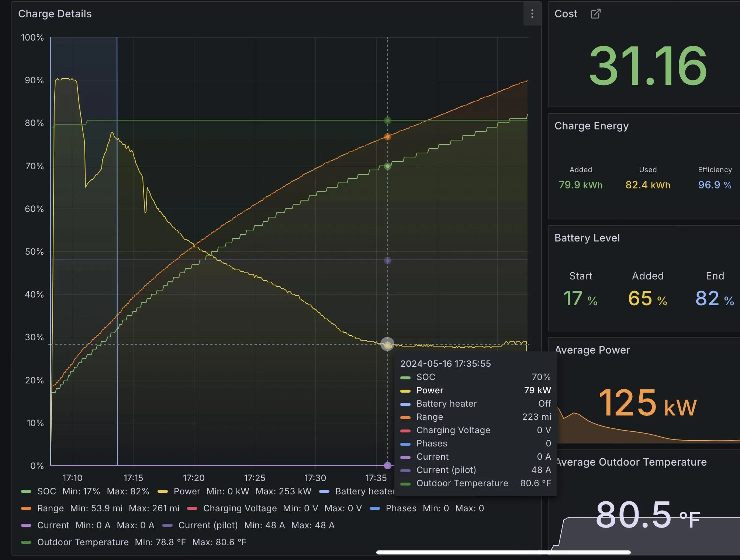The height and width of the screenshot is (560, 740).
Task: Click the Added 79.9 kWh value
Action: click(581, 185)
